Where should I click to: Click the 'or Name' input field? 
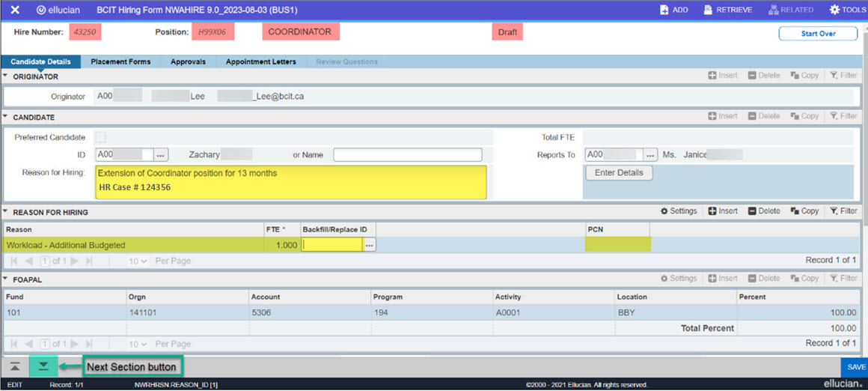[x=407, y=155]
